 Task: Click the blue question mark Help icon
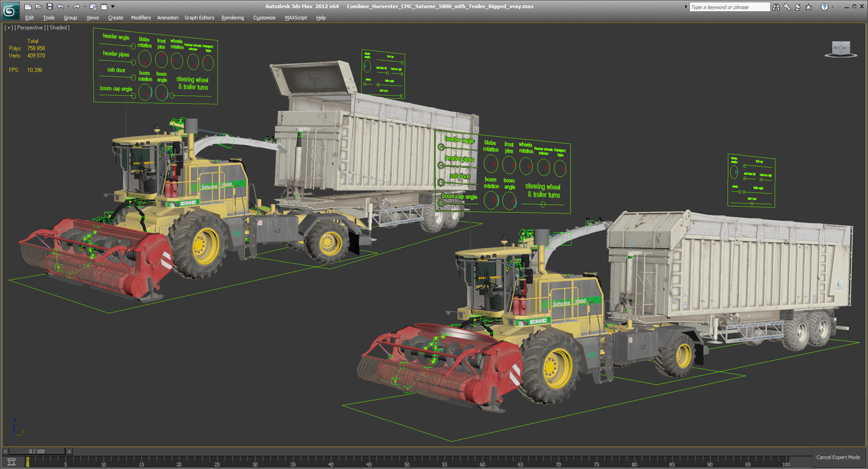point(825,7)
